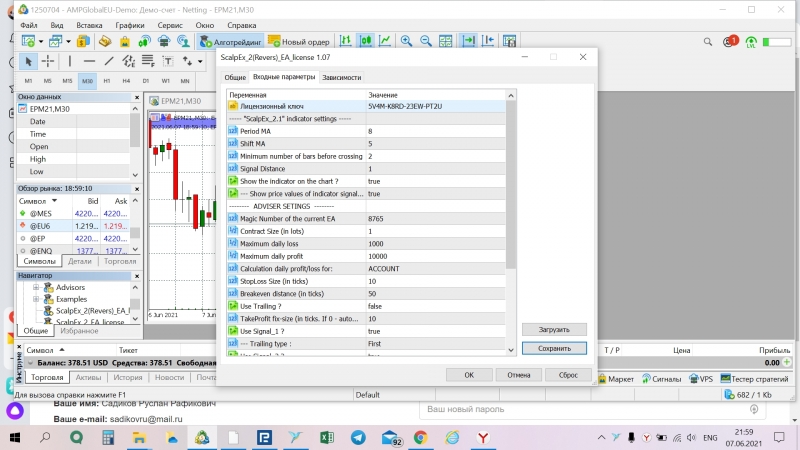Viewport: 800px width, 450px height.
Task: Toggle the Алготрейдинг button
Action: (x=230, y=42)
